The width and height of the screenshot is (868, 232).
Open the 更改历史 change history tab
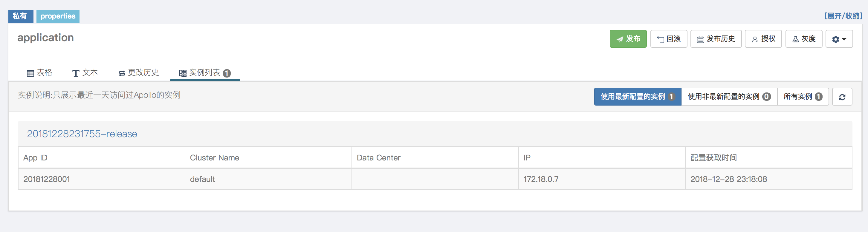pos(138,73)
